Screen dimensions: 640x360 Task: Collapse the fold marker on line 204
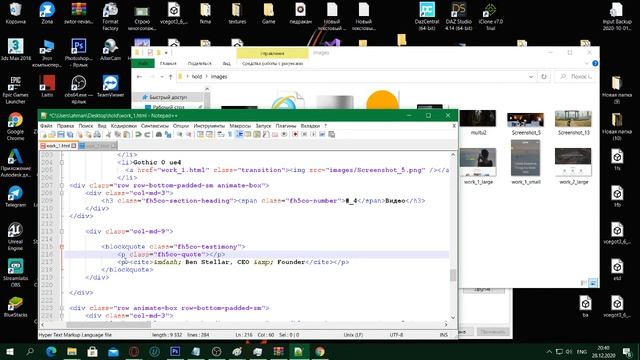coord(62,162)
